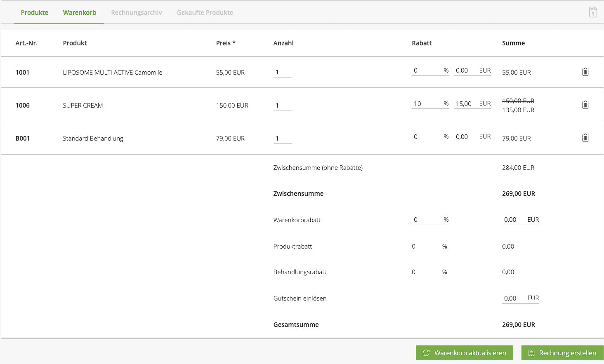Focus quantity field for LIPOSOME MULTI ACTIVE
This screenshot has width=604, height=364.
coord(282,72)
